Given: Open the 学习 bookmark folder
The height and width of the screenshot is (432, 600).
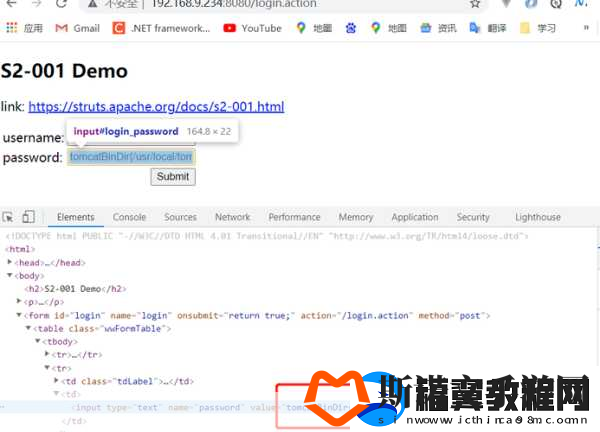Looking at the screenshot, I should pyautogui.click(x=538, y=28).
